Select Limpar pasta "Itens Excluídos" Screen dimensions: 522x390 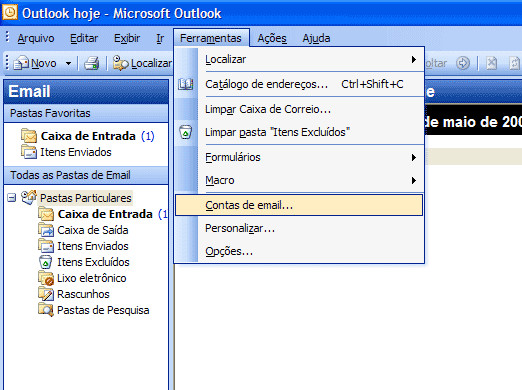click(299, 132)
